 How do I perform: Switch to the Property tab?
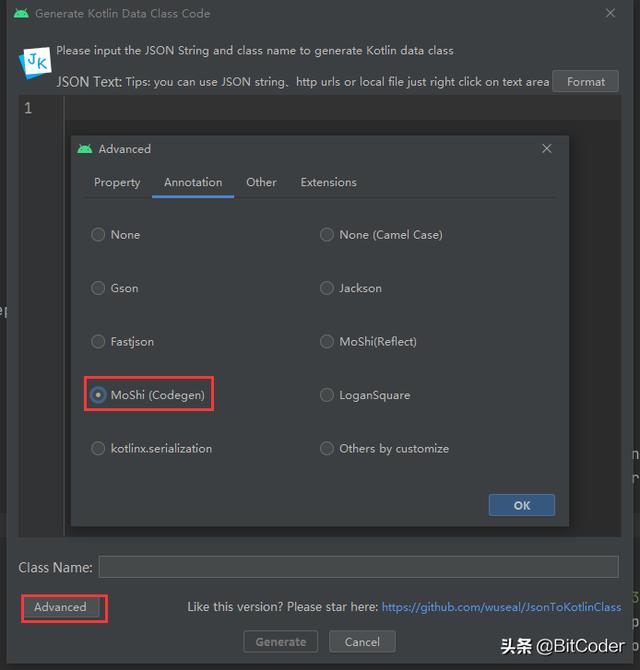[117, 182]
